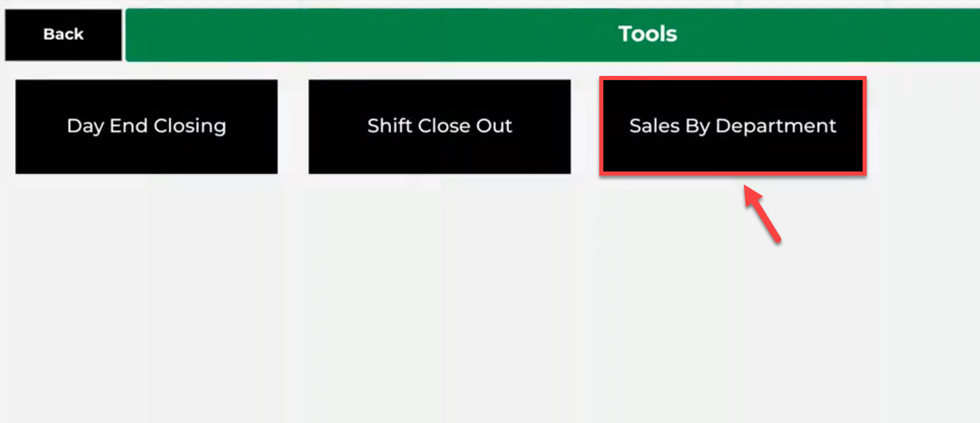Return to previous screen via Back
Image resolution: width=980 pixels, height=423 pixels.
point(63,35)
